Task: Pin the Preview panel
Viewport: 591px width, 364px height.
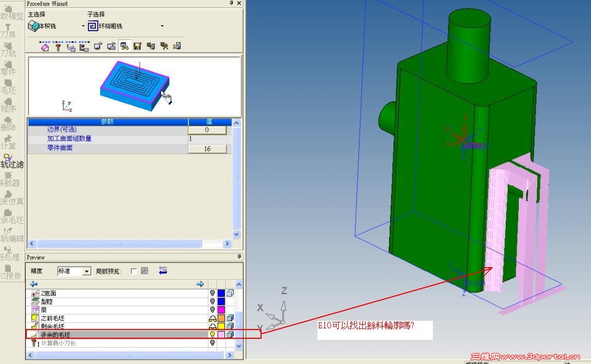Action: coord(239,257)
